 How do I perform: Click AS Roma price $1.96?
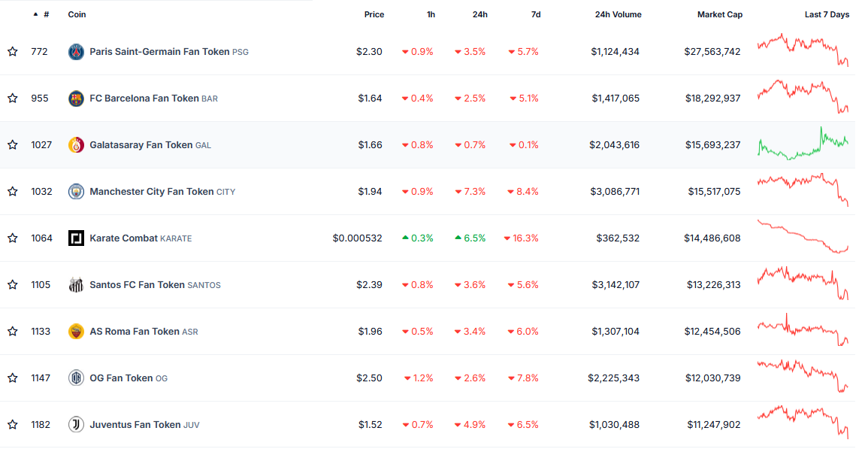(x=370, y=331)
